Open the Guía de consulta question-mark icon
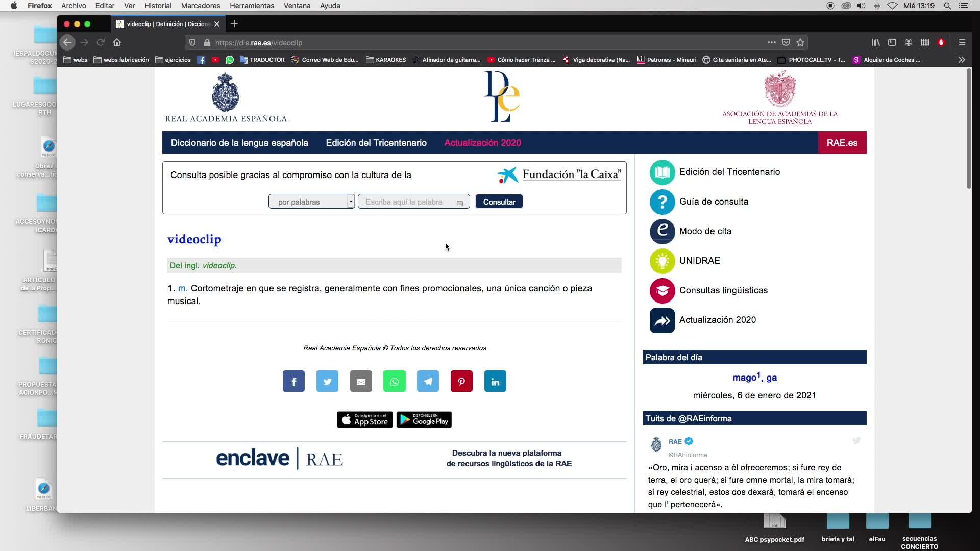Screen dimensions: 980x551 662,202
